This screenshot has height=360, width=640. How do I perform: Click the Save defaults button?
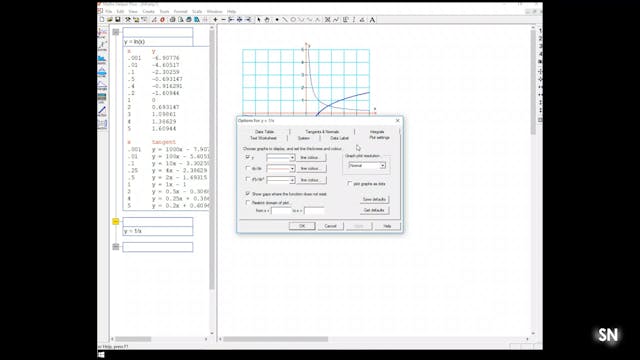tap(374, 199)
